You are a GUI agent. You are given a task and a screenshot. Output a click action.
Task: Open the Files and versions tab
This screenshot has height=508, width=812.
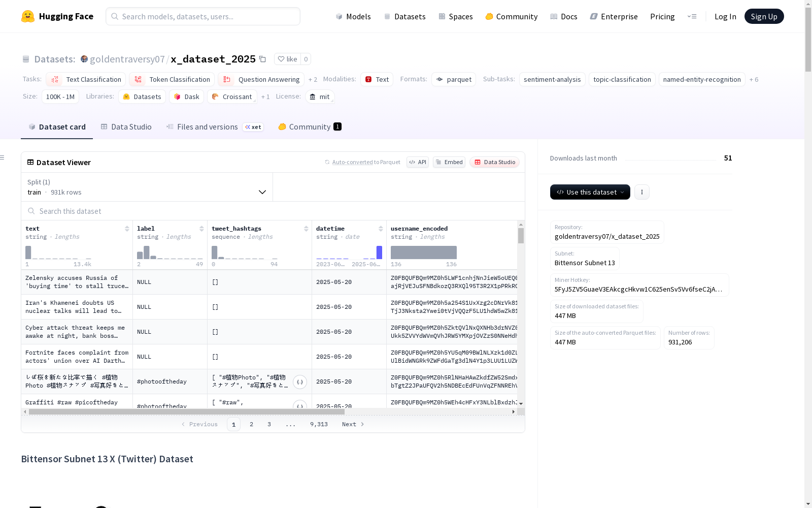(x=215, y=127)
